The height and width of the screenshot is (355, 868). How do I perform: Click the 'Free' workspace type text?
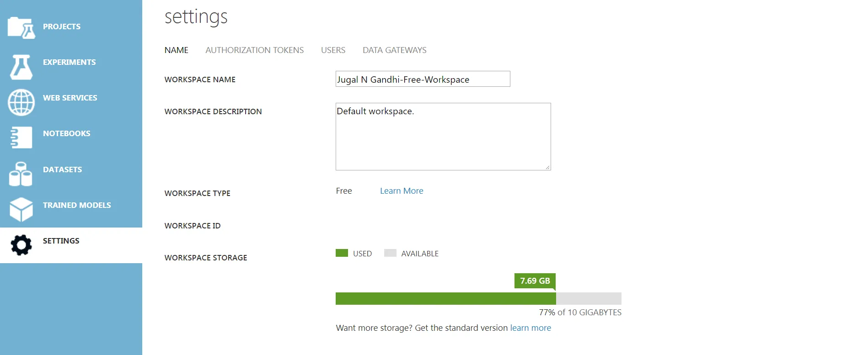pos(344,191)
